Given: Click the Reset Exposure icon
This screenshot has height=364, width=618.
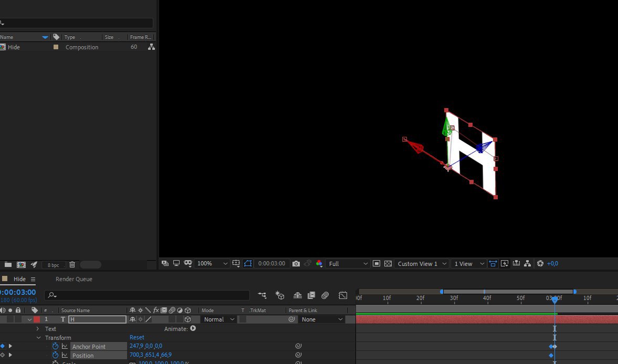Looking at the screenshot, I should pyautogui.click(x=540, y=264).
